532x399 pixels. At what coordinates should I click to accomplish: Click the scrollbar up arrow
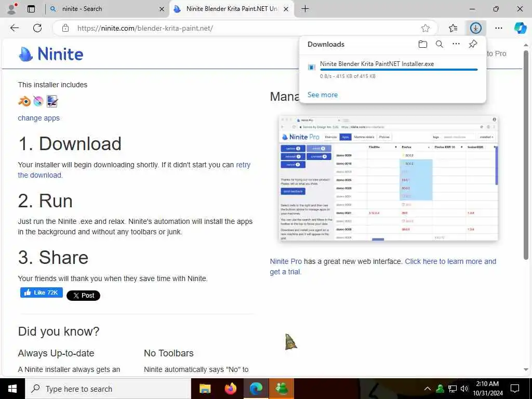point(526,45)
